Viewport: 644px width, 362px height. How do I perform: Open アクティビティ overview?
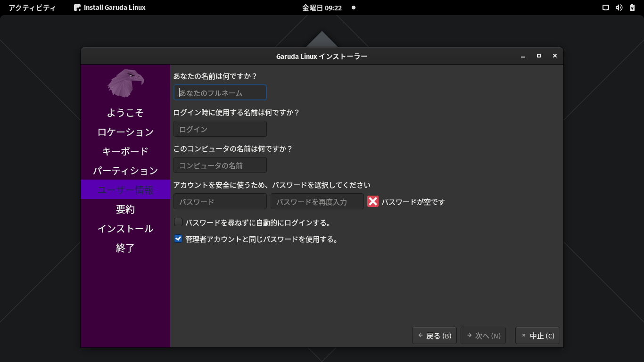pyautogui.click(x=32, y=8)
